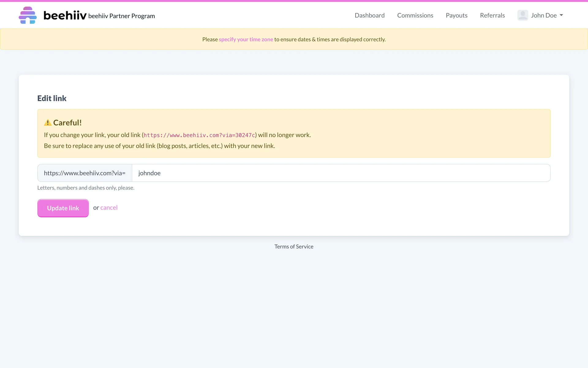This screenshot has height=368, width=588.
Task: Open the Terms of Service link
Action: pos(294,247)
